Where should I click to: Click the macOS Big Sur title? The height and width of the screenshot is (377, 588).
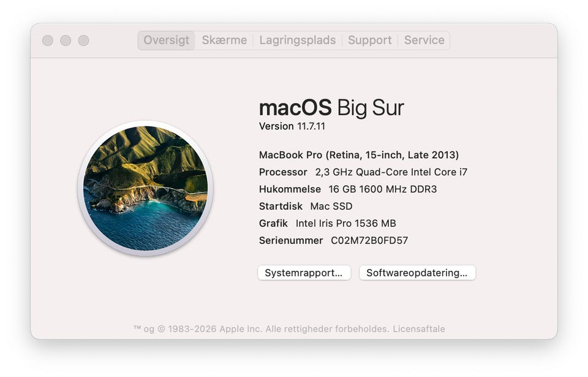(331, 108)
